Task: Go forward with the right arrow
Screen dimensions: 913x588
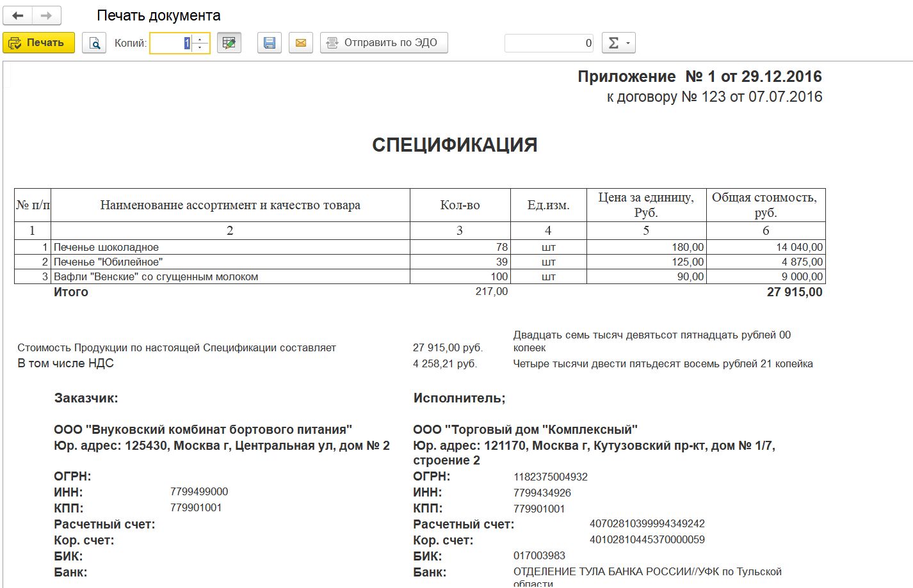Action: tap(47, 15)
